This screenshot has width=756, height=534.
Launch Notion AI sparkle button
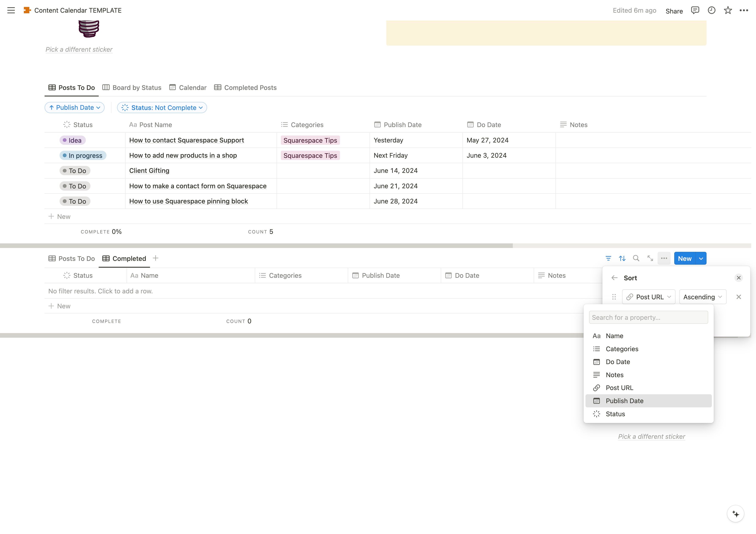coord(735,514)
